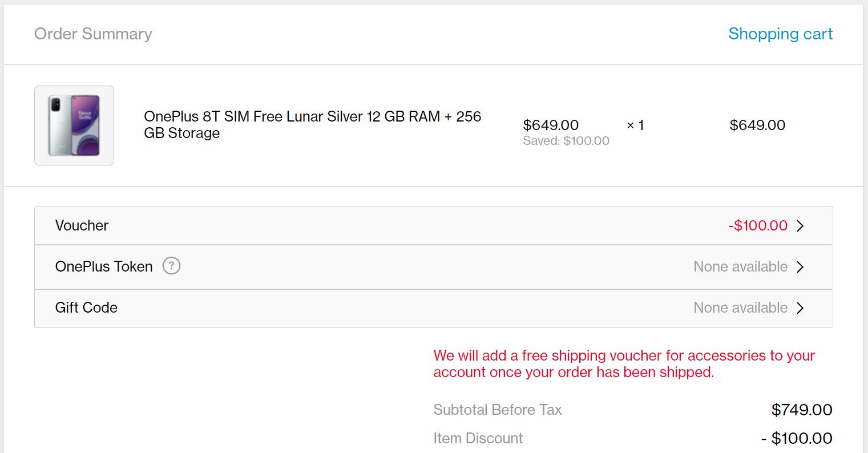Expand the Gift Code chevron arrow

coord(800,308)
